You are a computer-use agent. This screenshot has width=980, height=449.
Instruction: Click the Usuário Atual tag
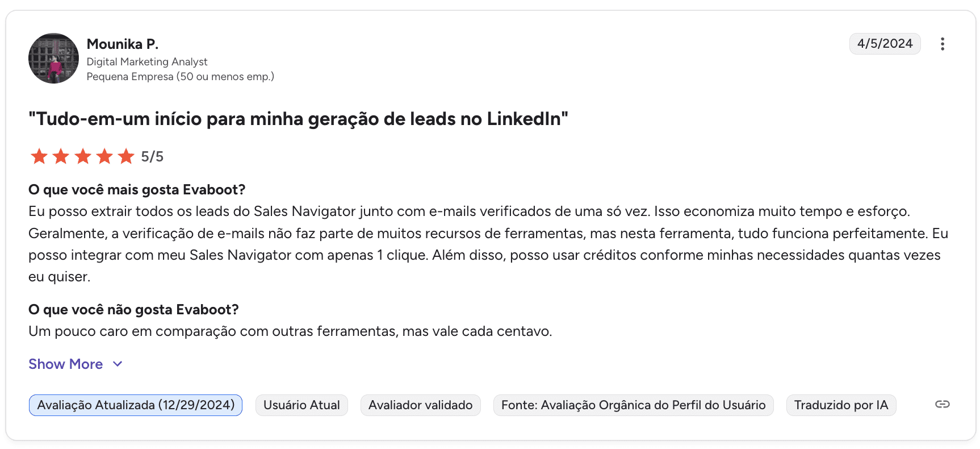301,405
